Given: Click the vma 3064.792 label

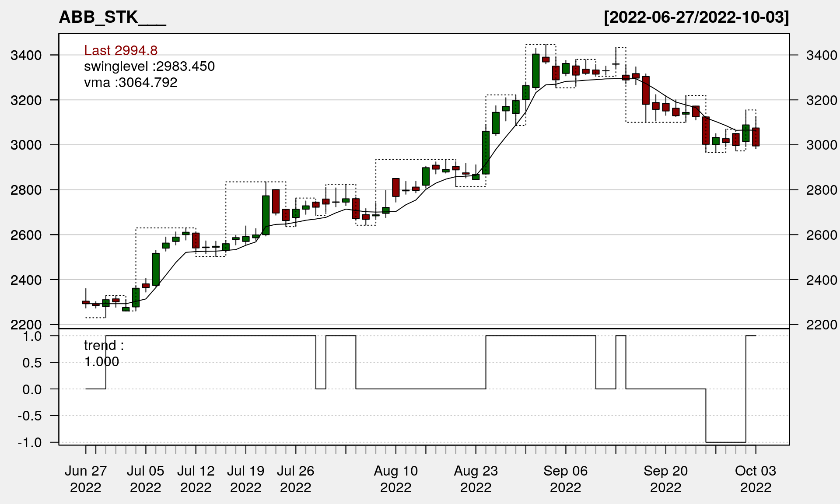Looking at the screenshot, I should [130, 83].
